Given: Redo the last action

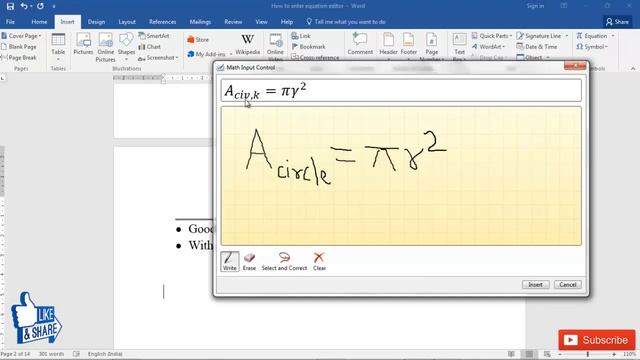Looking at the screenshot, I should coord(40,6).
